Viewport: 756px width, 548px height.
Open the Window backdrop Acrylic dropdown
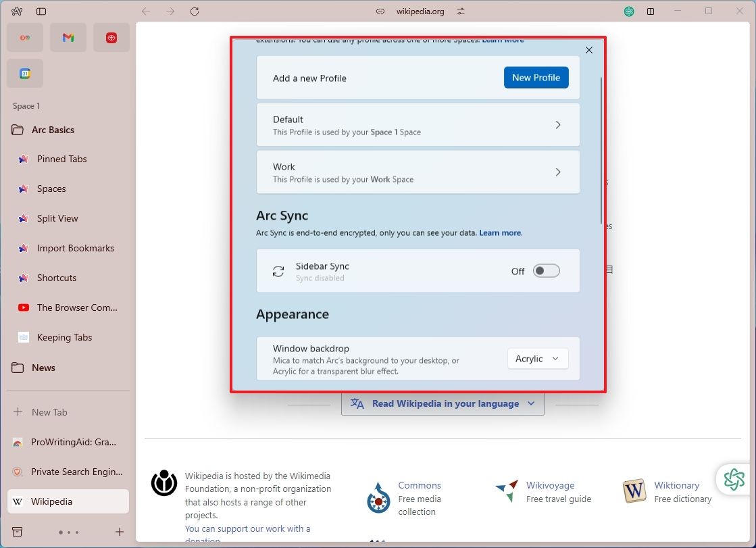(537, 358)
